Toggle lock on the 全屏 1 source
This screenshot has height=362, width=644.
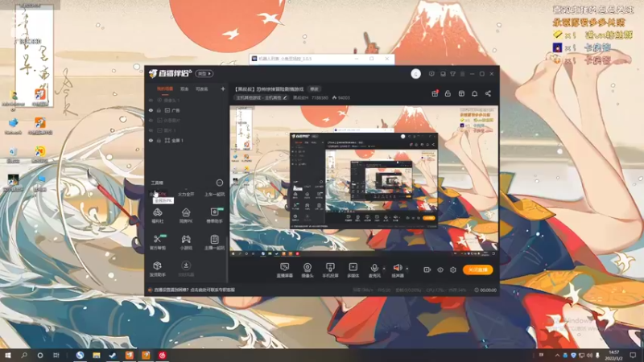point(159,140)
